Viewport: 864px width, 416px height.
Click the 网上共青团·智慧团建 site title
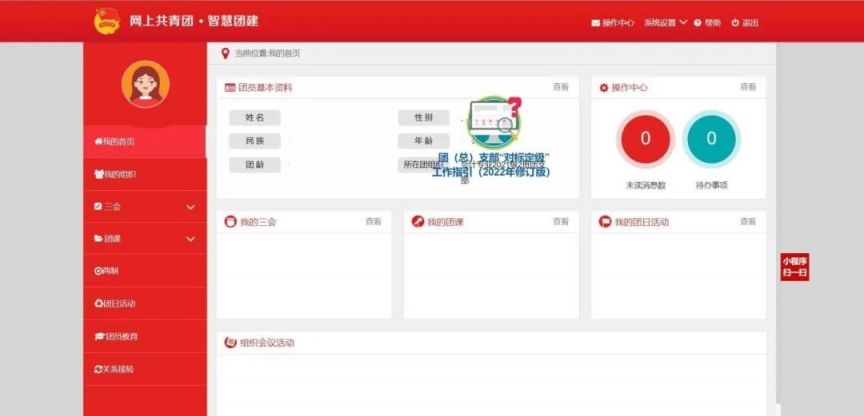(x=194, y=21)
